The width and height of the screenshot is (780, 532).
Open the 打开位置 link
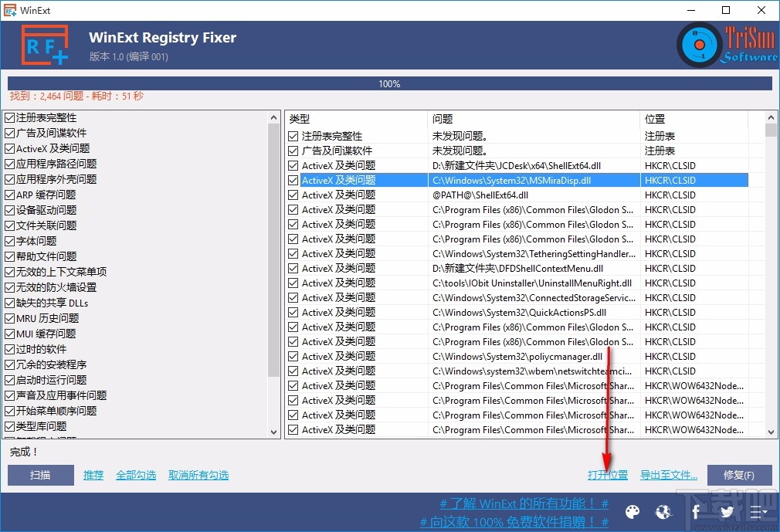(x=608, y=474)
